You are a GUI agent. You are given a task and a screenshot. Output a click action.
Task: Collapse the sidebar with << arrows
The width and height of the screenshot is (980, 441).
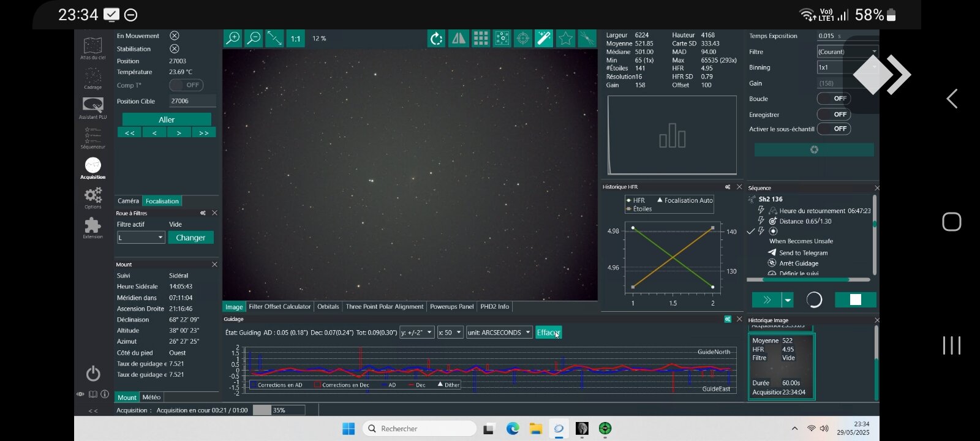93,410
